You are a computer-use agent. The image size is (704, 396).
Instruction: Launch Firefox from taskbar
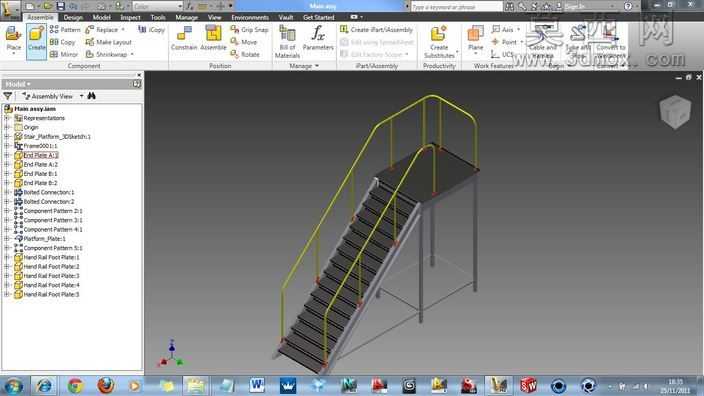(106, 386)
